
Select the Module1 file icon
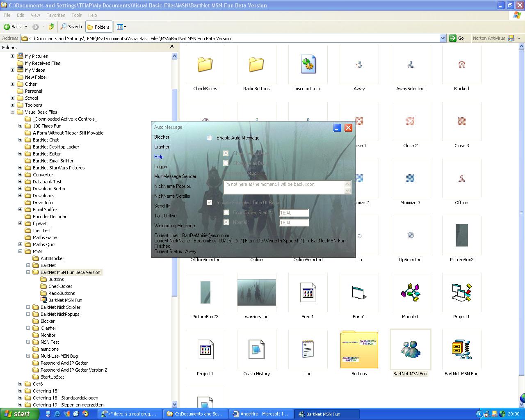(x=410, y=293)
